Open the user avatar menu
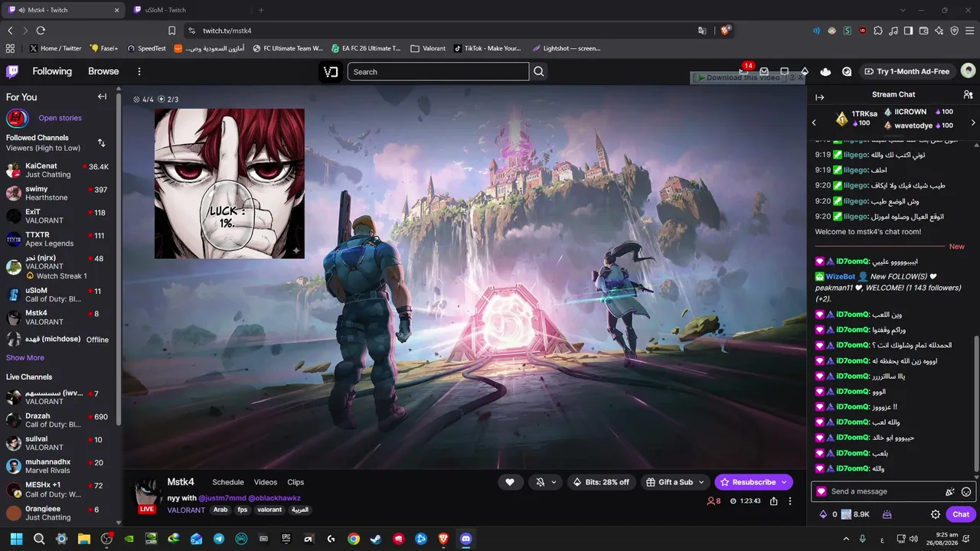This screenshot has width=980, height=551. click(x=968, y=71)
